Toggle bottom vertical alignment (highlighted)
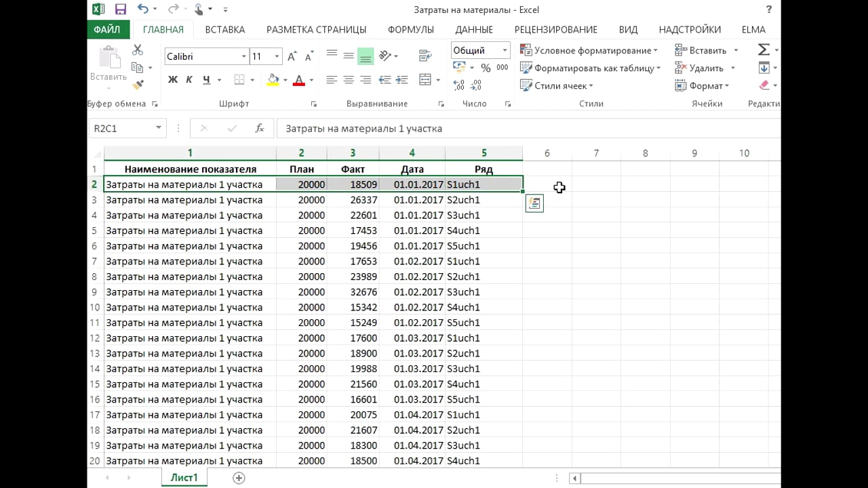The width and height of the screenshot is (868, 488). (x=366, y=55)
